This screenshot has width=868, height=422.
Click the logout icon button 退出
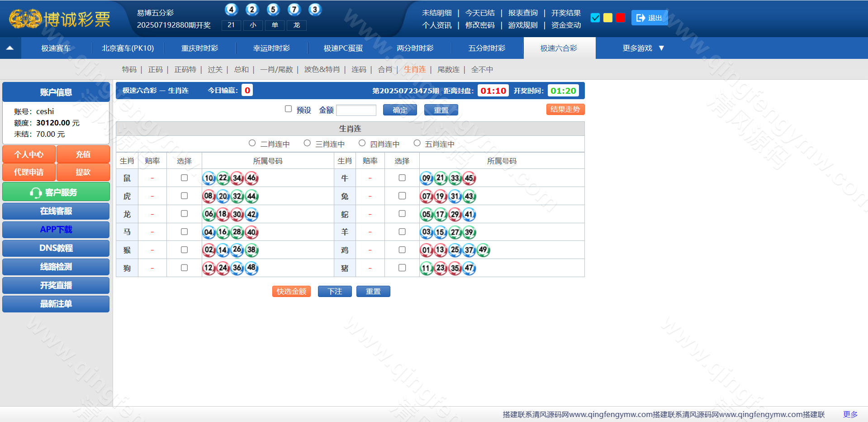[x=649, y=18]
